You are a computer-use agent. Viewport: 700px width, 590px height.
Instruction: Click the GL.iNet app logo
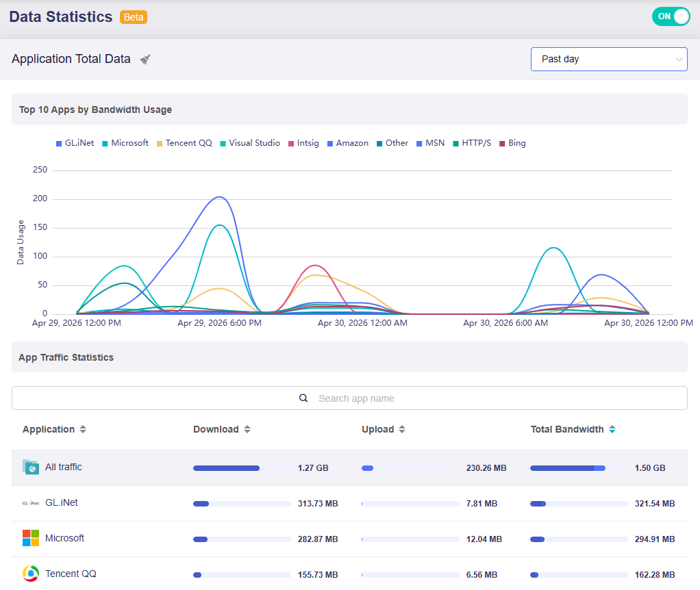pyautogui.click(x=31, y=503)
